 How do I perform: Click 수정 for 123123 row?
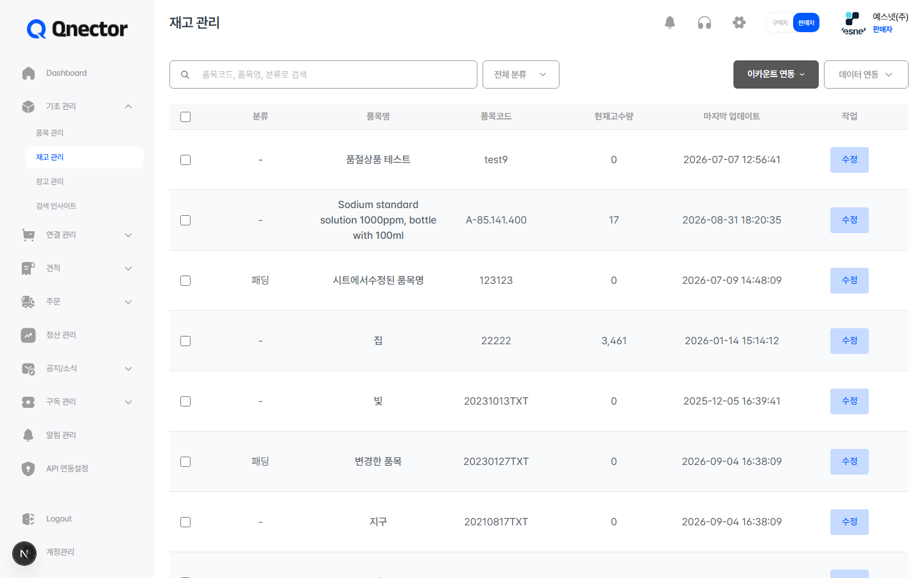pos(850,281)
